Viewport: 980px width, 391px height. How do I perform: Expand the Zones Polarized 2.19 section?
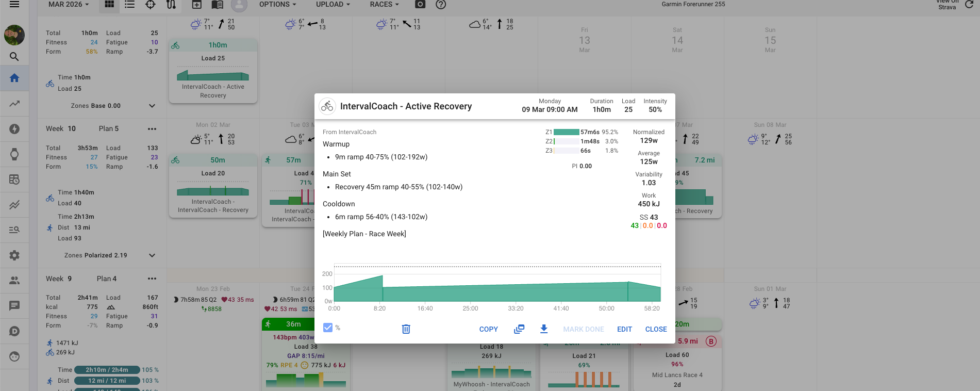[152, 255]
